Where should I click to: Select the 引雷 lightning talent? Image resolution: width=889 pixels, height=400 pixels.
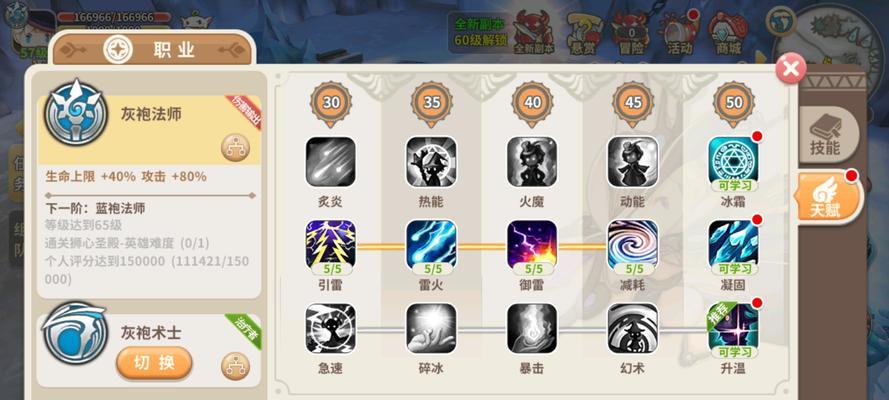pos(331,245)
